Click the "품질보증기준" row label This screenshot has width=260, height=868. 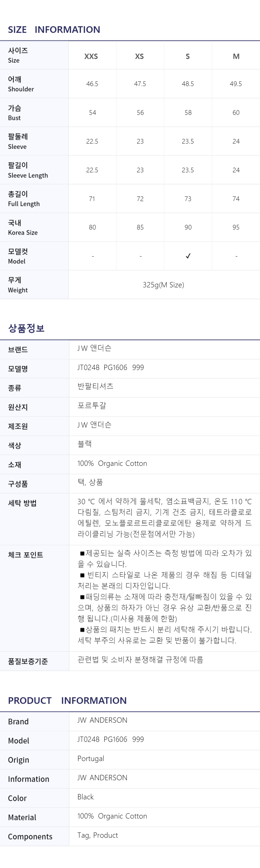click(28, 661)
